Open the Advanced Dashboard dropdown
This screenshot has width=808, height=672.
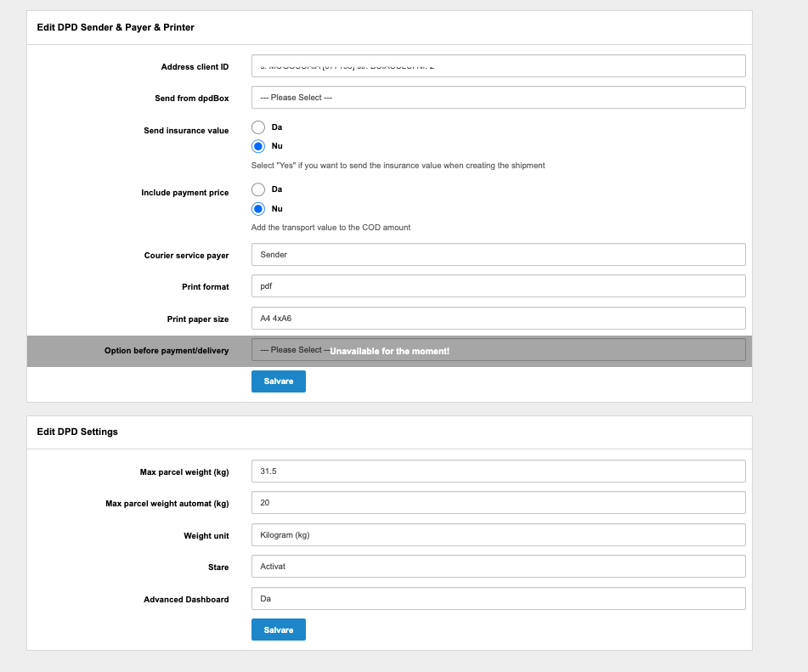498,598
